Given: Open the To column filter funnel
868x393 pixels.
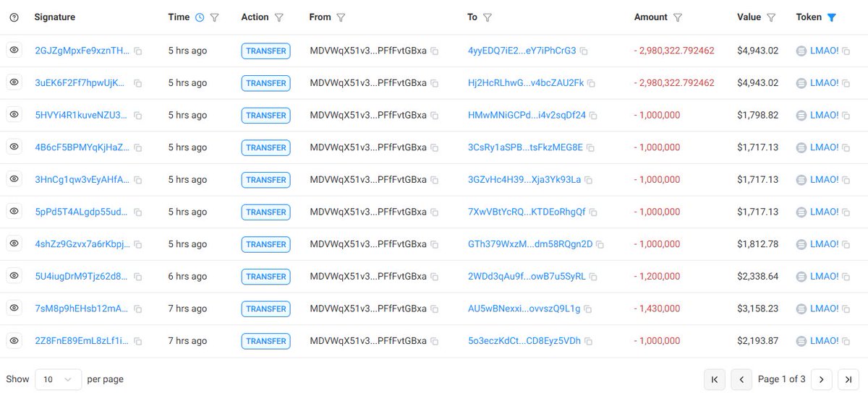Looking at the screenshot, I should (x=488, y=17).
